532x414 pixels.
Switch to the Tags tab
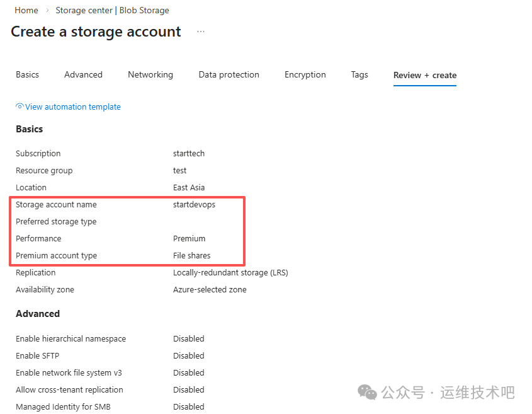pos(359,74)
